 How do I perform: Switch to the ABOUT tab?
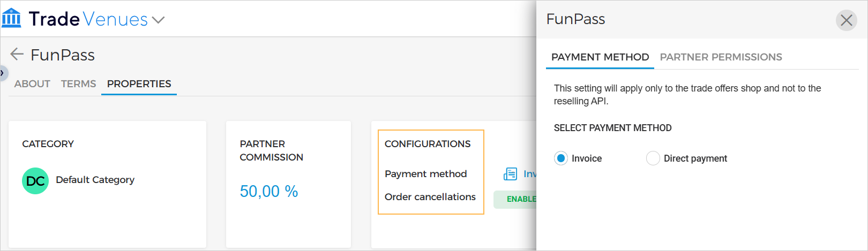click(x=32, y=84)
